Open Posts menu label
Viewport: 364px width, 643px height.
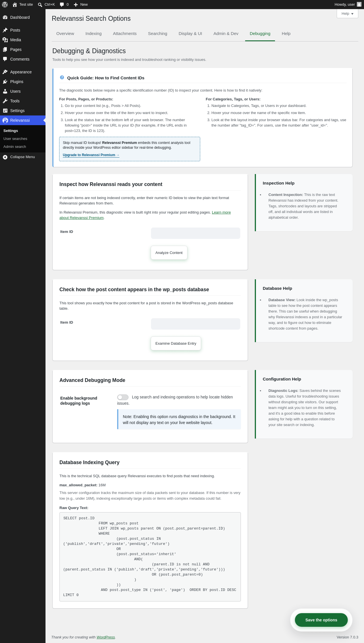[15, 30]
